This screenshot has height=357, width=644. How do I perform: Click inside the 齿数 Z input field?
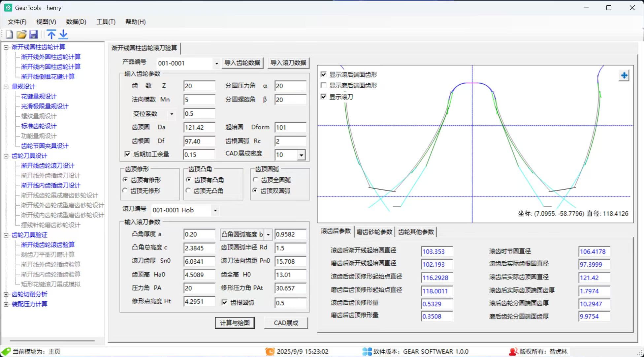199,86
